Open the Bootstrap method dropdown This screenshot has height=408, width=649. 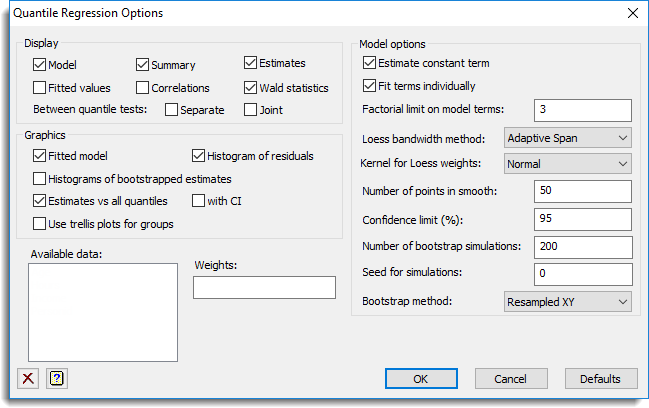tap(567, 301)
